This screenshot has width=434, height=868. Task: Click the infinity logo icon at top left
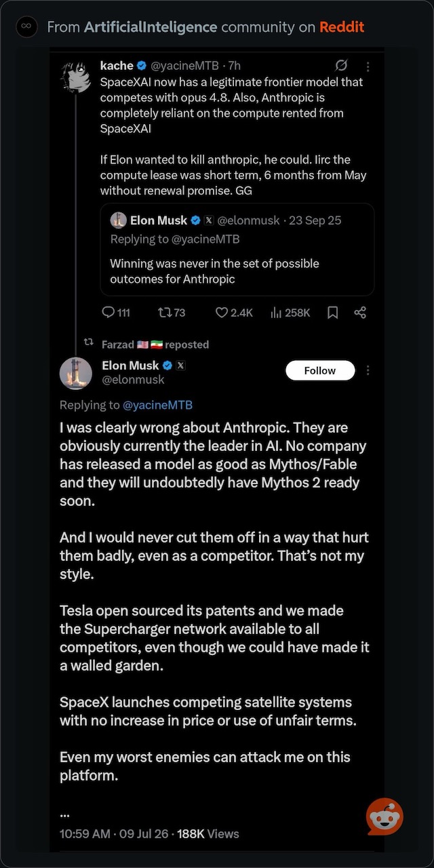(x=26, y=27)
